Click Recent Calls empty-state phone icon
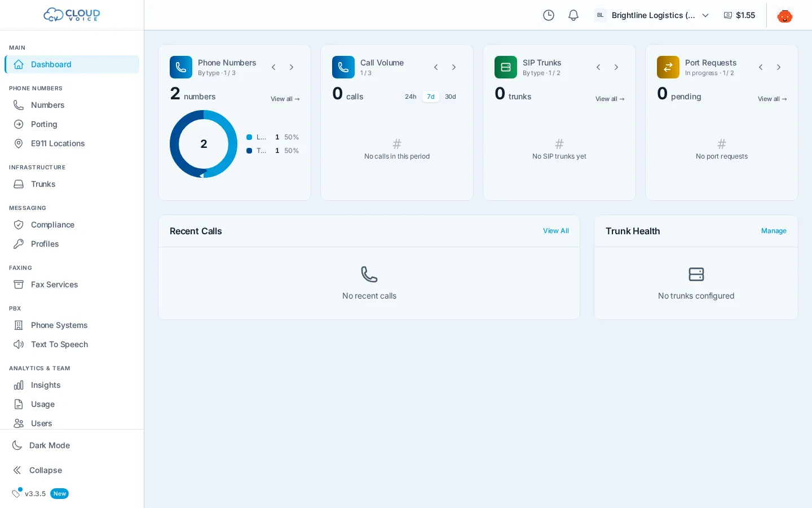The width and height of the screenshot is (812, 508). point(369,274)
